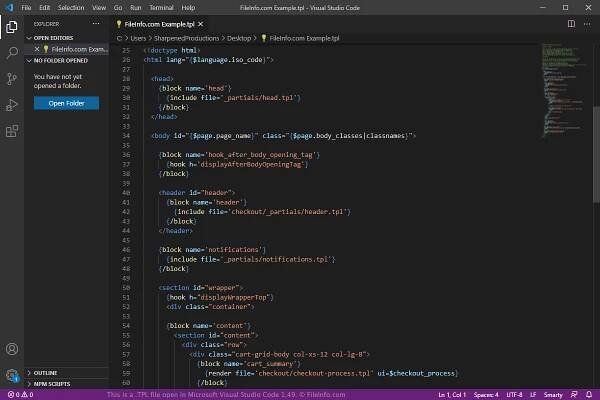
Task: Open Explorer more actions ellipsis
Action: coord(96,24)
